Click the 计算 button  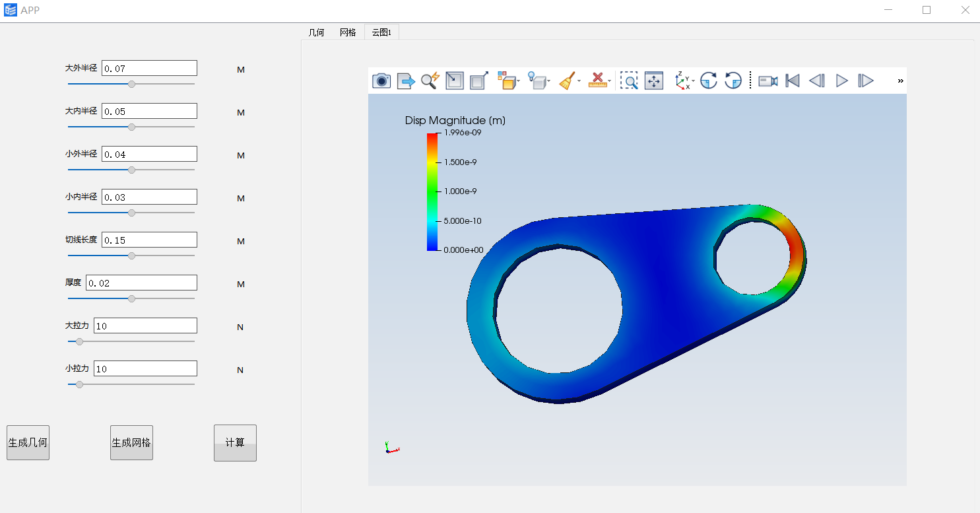click(235, 442)
